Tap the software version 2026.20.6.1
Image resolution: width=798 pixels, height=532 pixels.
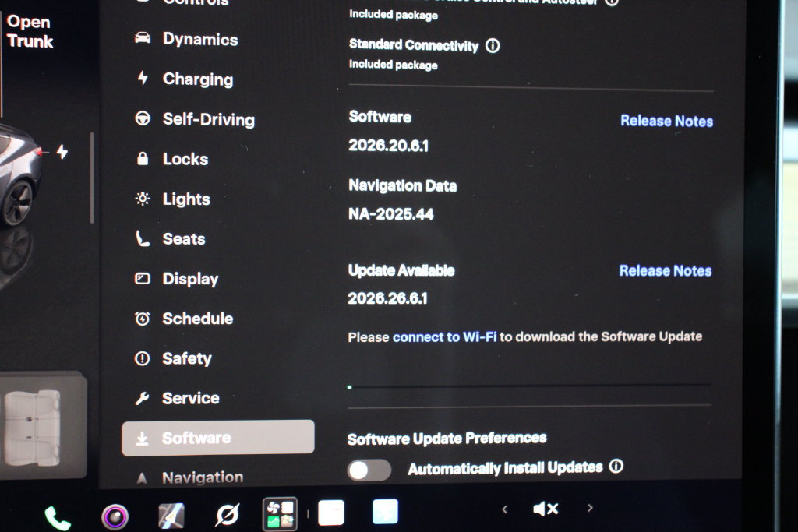pyautogui.click(x=388, y=146)
